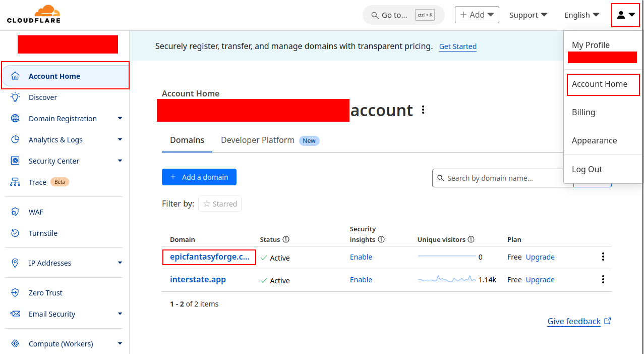This screenshot has width=644, height=354.
Task: Click the WAF shield icon
Action: point(15,212)
